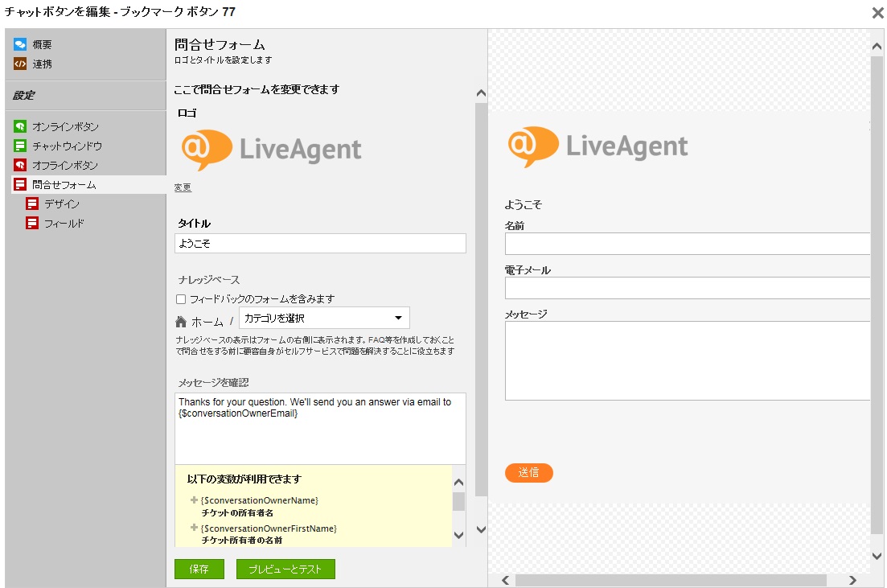
Task: Select the {$conversationOwnerFirstName} variable text
Action: pos(269,528)
